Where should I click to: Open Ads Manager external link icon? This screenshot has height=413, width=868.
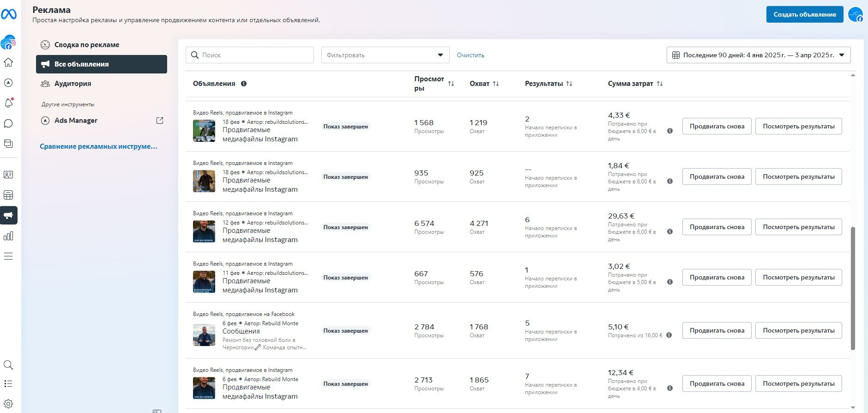(x=160, y=121)
